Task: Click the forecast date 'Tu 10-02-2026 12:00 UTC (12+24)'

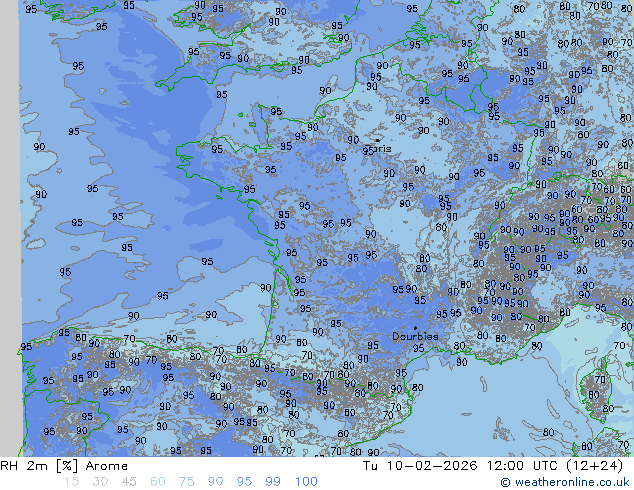Action: pos(492,466)
